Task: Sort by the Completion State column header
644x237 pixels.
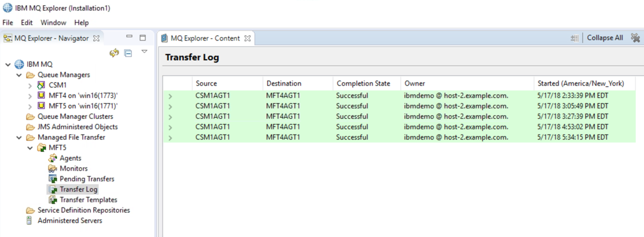Action: tap(367, 83)
